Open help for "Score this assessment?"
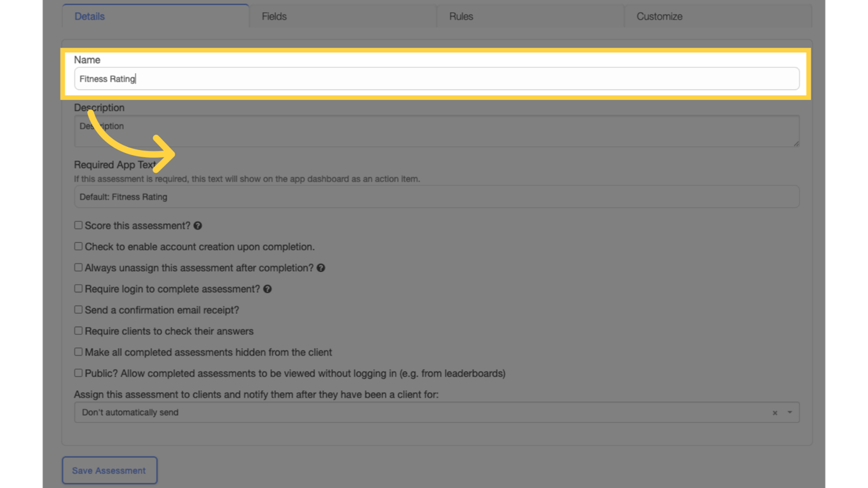868x488 pixels. 198,226
